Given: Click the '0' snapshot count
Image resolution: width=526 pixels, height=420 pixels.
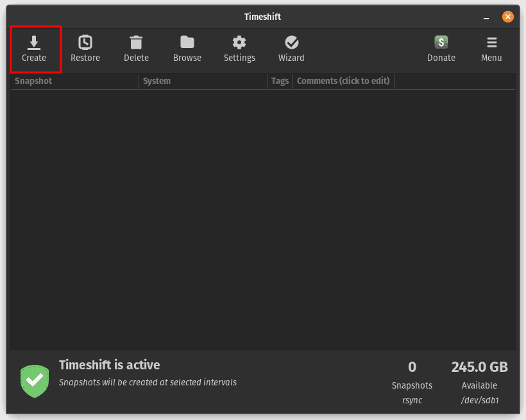Looking at the screenshot, I should pos(412,367).
